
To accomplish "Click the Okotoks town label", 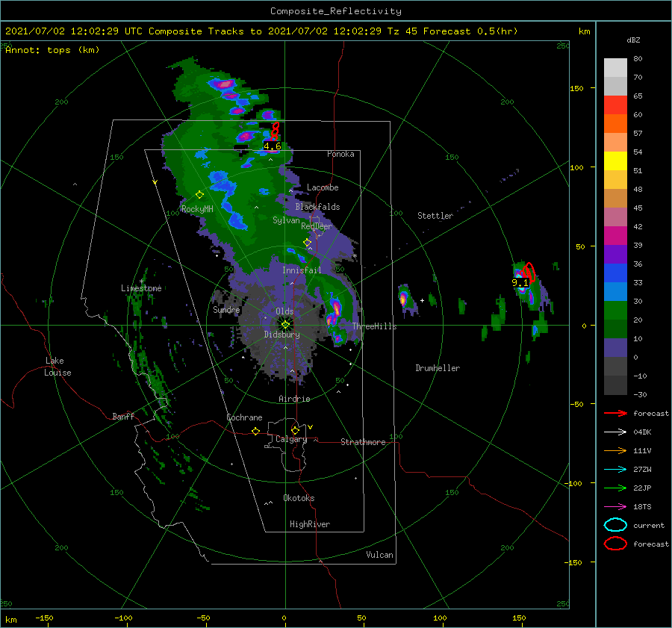I will [299, 498].
